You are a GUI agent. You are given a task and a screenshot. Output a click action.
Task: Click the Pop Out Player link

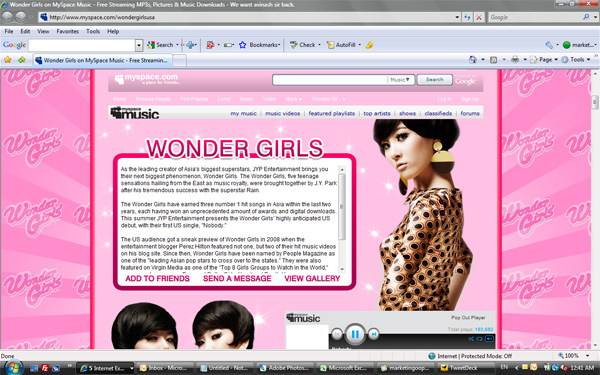[x=468, y=318]
